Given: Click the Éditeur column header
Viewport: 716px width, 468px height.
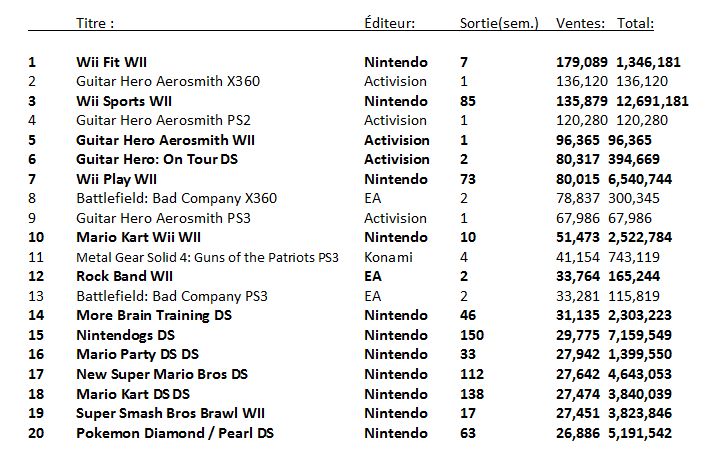Looking at the screenshot, I should coord(390,22).
